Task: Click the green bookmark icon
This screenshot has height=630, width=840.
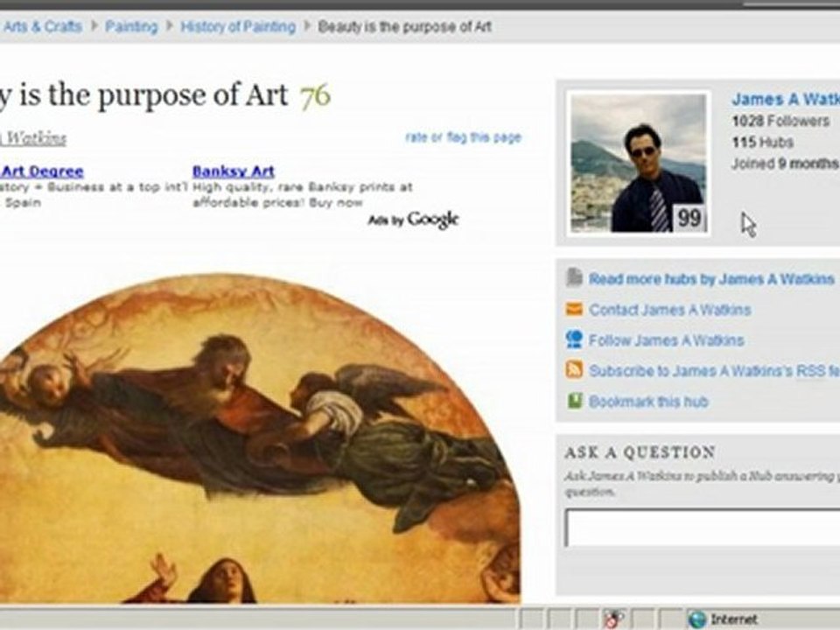Action: [574, 401]
